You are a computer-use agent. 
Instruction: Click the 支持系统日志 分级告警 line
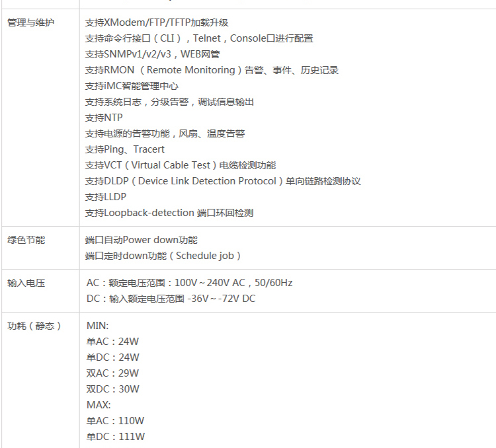coord(169,102)
